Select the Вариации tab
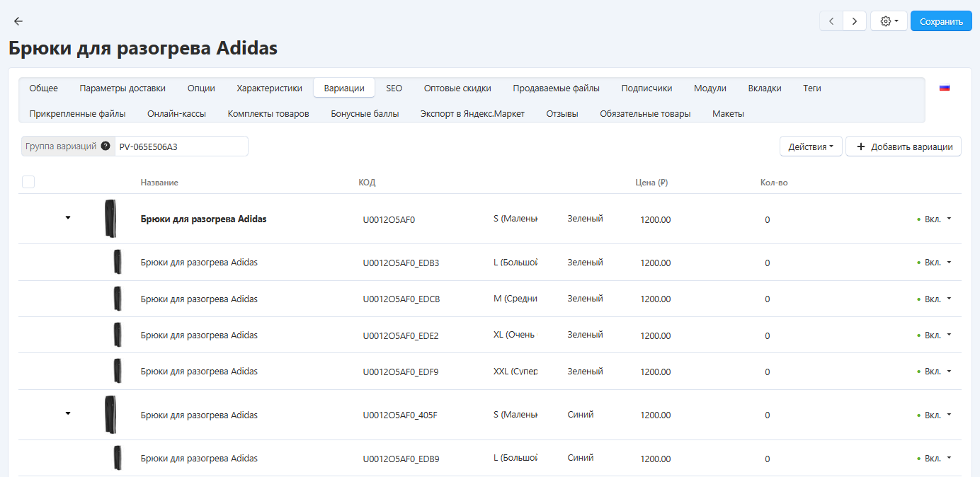980x477 pixels. coord(344,88)
